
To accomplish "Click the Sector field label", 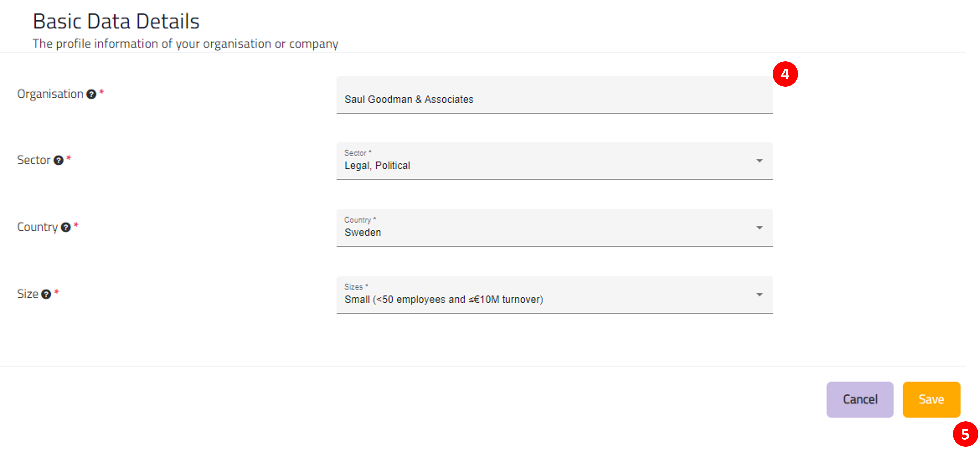I will click(x=33, y=160).
